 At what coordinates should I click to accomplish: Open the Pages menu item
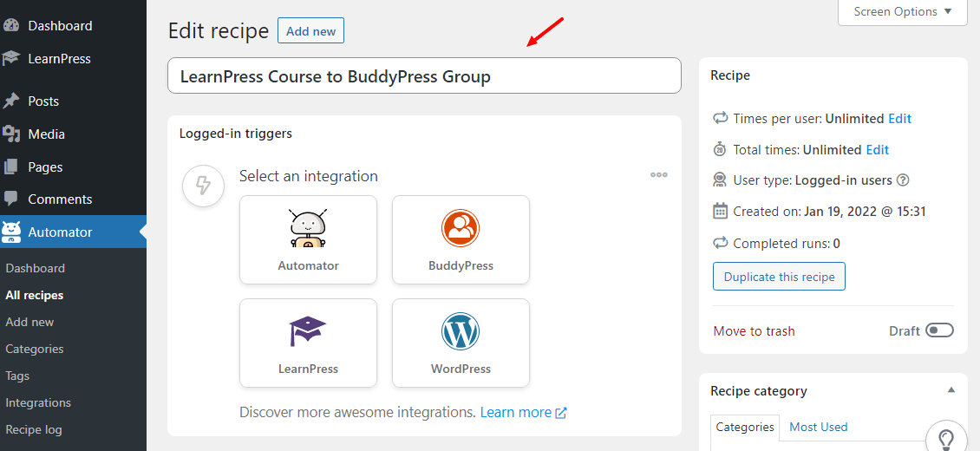(45, 167)
